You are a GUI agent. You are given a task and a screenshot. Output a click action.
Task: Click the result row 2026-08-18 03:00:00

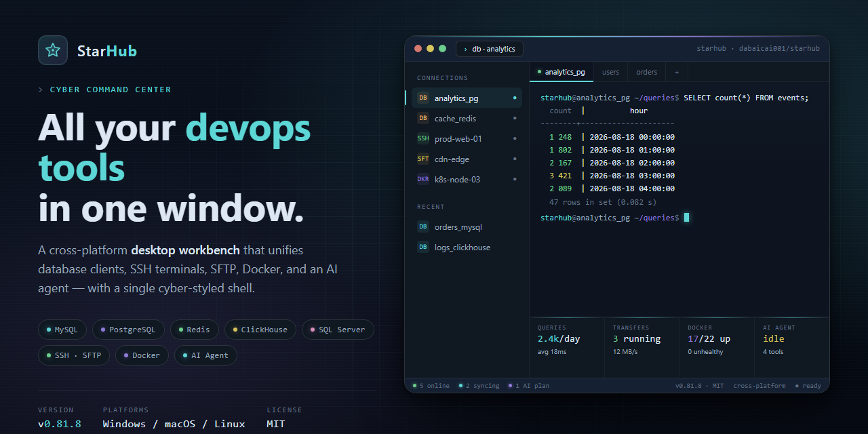(x=612, y=176)
